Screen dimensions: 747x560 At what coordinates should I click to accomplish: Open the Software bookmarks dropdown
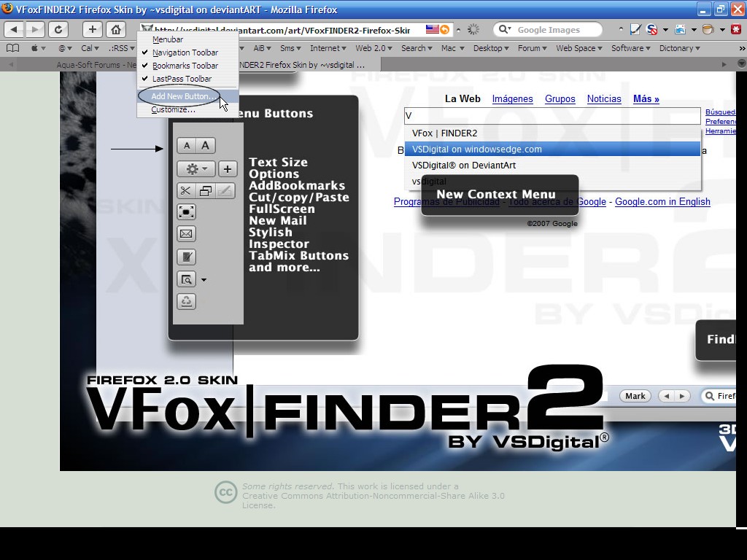click(x=631, y=48)
